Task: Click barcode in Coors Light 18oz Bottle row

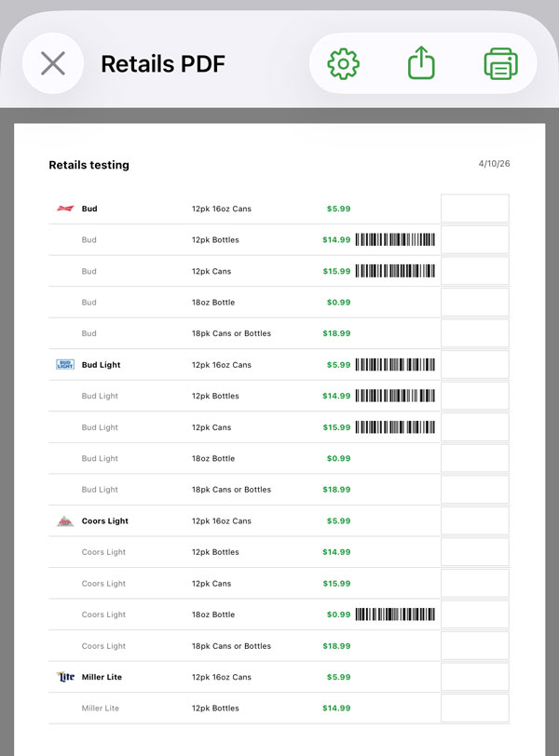Action: pos(396,614)
